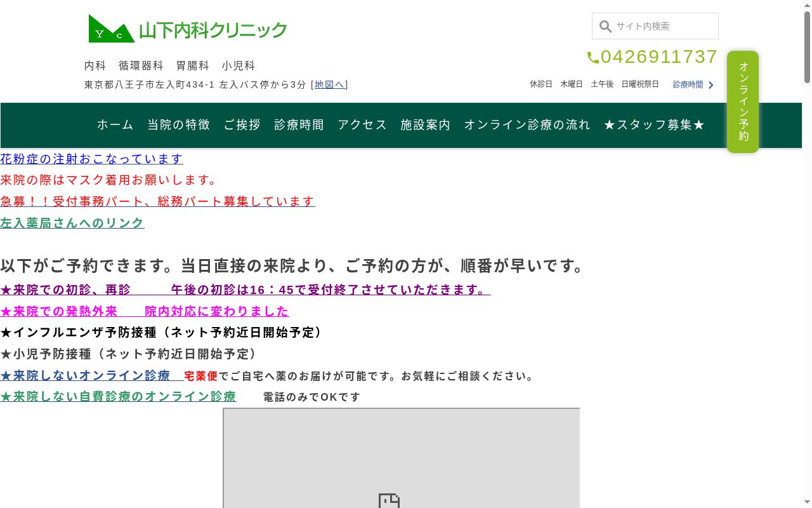Click the text 木曜日 in holiday list

tap(572, 84)
